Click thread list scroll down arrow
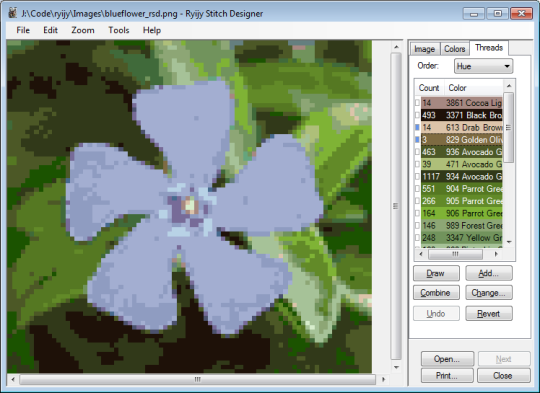Viewport: 540px width, 393px height. click(x=509, y=242)
